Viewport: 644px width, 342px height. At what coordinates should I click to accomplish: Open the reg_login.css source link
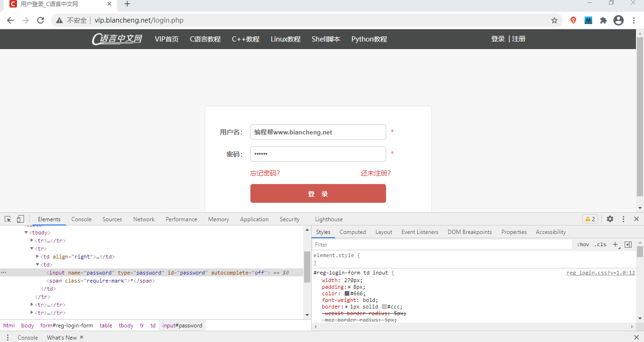click(601, 273)
